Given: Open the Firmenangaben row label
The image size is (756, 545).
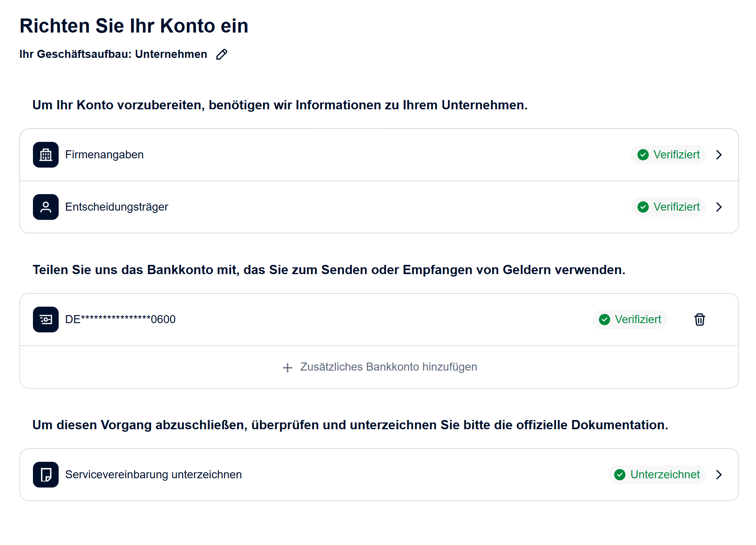Looking at the screenshot, I should click(x=104, y=155).
